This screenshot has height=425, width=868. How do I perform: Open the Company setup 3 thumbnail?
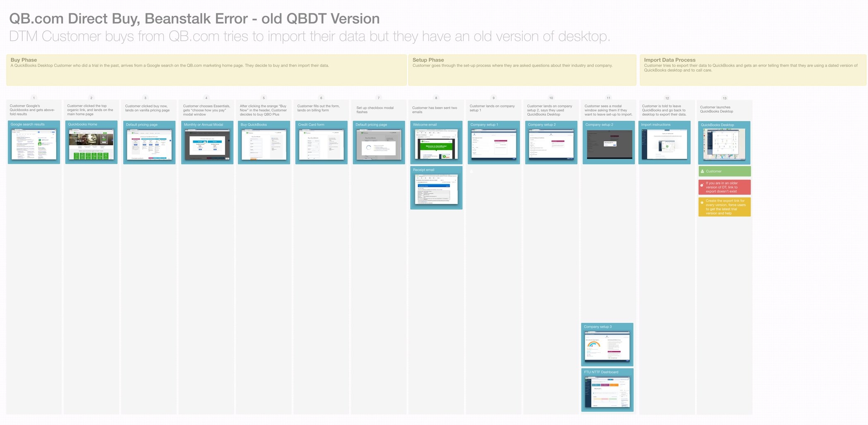point(607,346)
